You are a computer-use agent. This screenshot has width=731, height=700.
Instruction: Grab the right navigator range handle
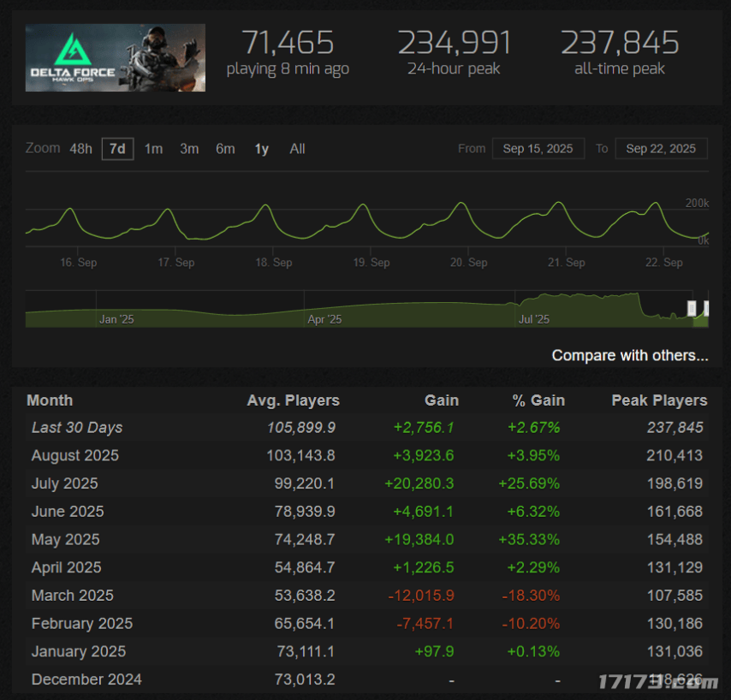(x=707, y=308)
